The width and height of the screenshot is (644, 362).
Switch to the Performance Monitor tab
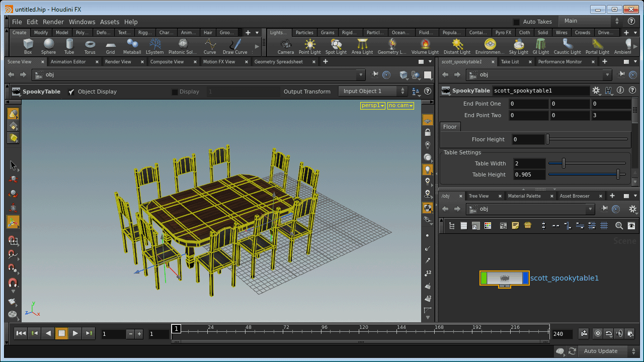[x=560, y=62]
